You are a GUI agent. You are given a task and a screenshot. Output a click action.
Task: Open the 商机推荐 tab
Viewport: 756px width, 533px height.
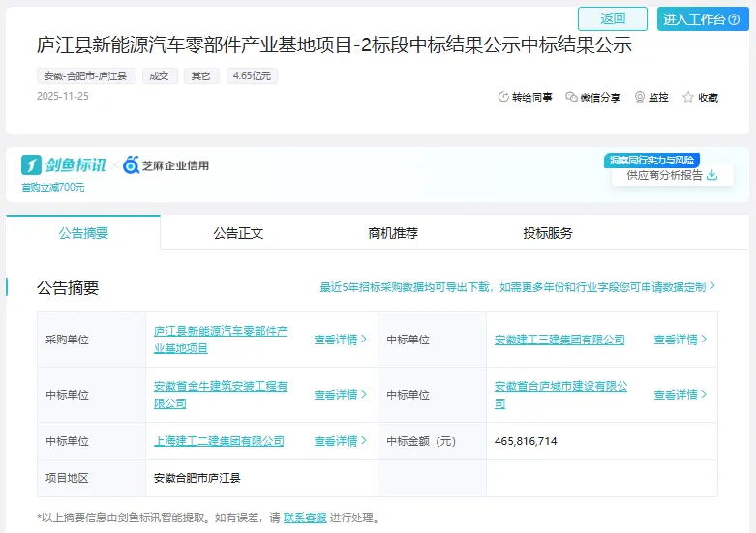point(393,233)
